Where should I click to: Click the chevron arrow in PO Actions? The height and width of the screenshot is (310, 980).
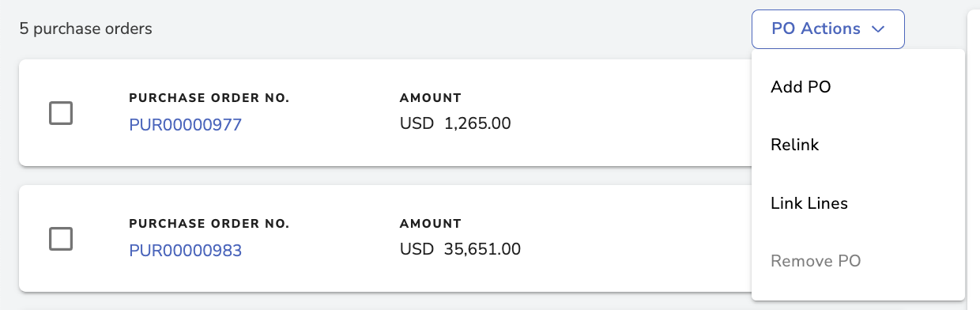(x=877, y=29)
